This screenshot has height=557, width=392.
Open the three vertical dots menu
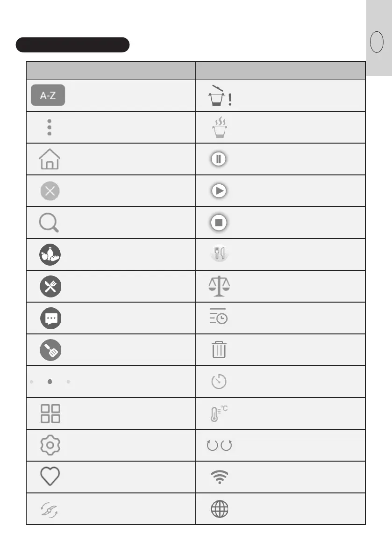49,127
